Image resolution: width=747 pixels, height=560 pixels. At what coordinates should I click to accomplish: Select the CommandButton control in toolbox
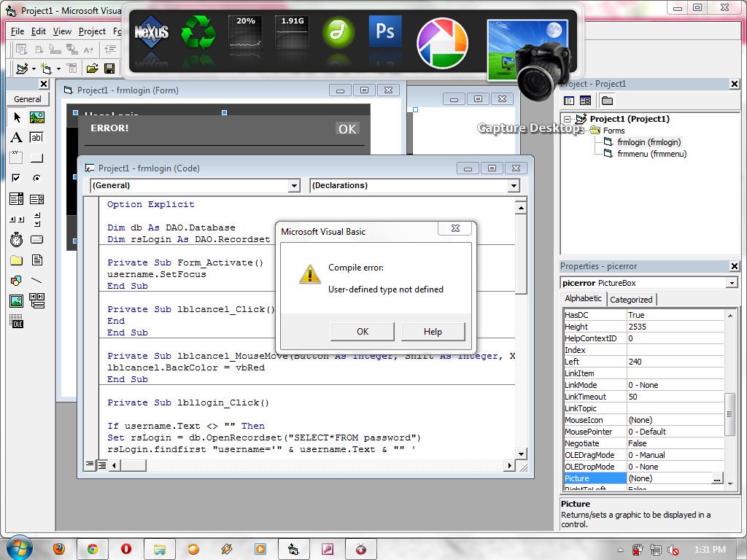[x=36, y=157]
